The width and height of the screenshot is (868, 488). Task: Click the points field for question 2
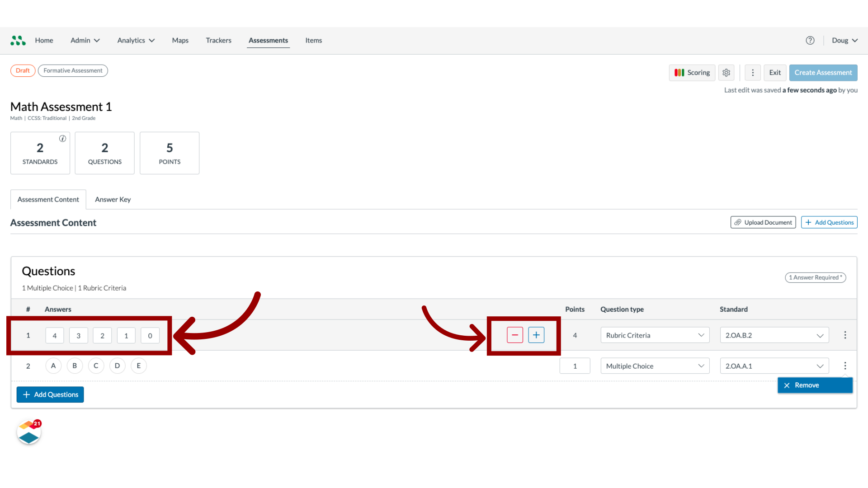coord(575,366)
